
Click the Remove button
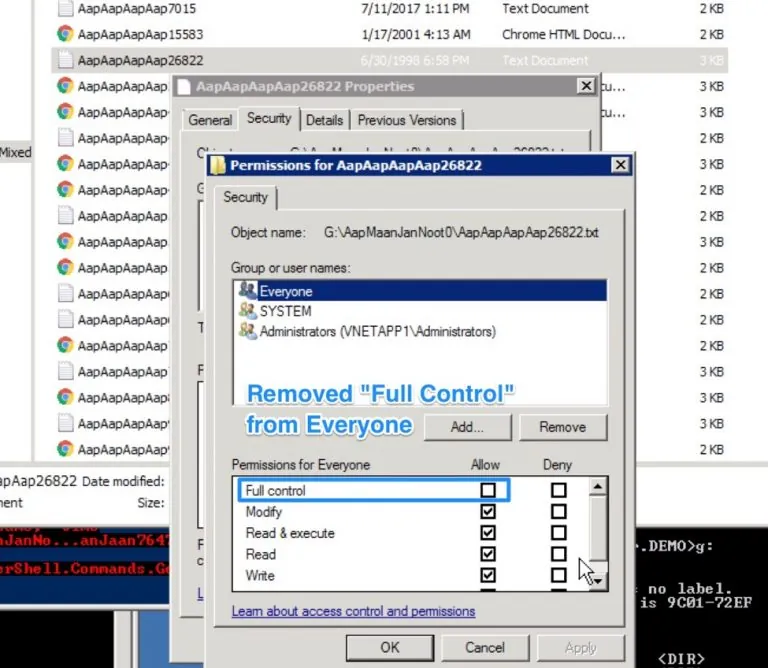pyautogui.click(x=562, y=427)
